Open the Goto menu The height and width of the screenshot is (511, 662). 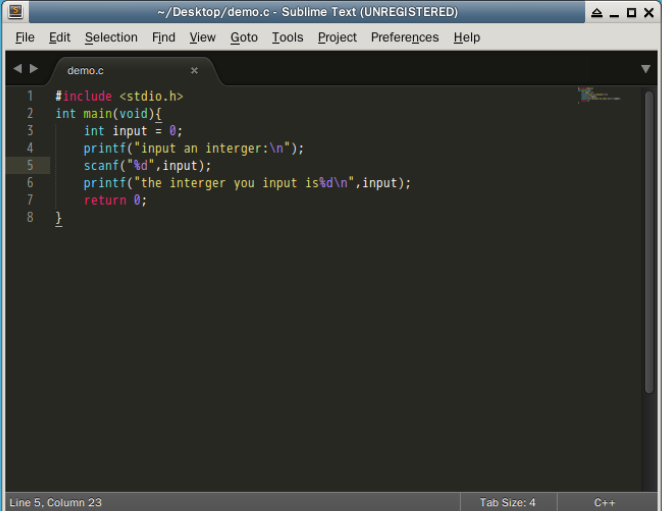pos(244,37)
